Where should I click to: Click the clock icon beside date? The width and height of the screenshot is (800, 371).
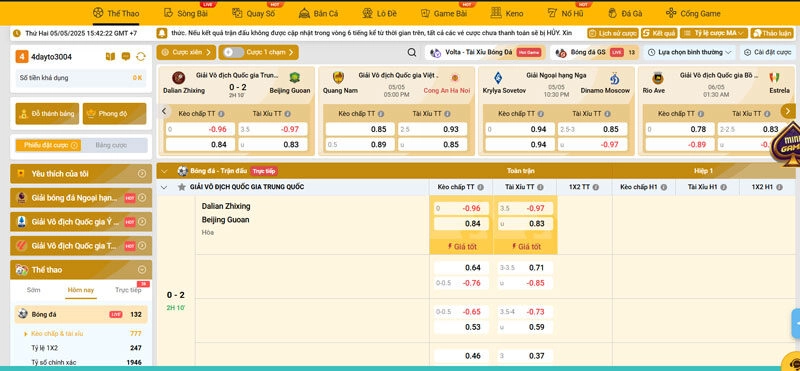coord(16,33)
